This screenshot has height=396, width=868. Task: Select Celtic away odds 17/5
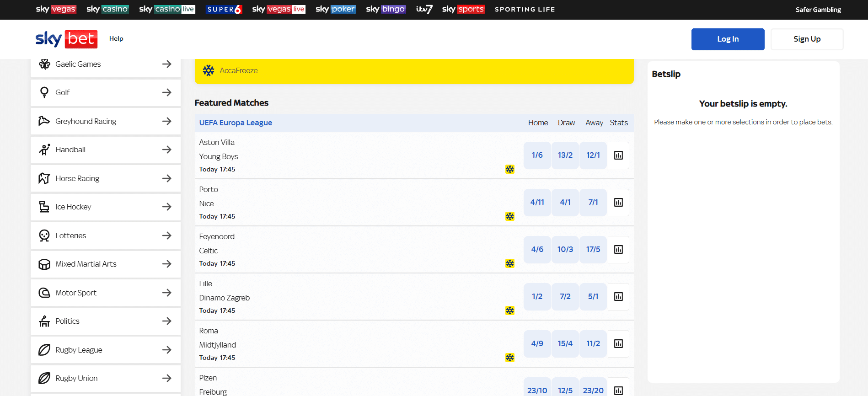tap(593, 250)
